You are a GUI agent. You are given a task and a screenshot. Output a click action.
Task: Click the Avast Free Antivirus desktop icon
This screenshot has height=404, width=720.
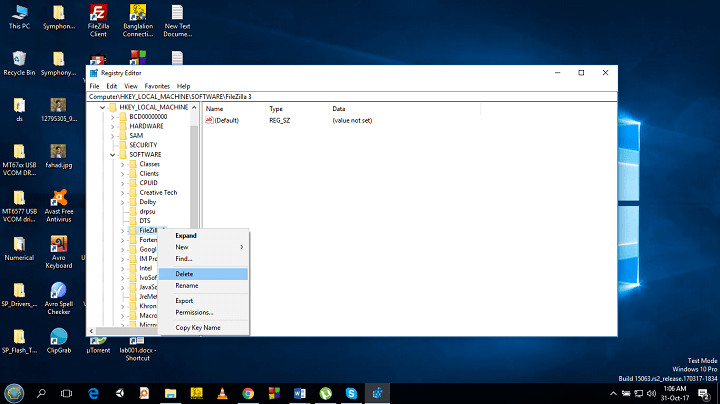point(59,197)
